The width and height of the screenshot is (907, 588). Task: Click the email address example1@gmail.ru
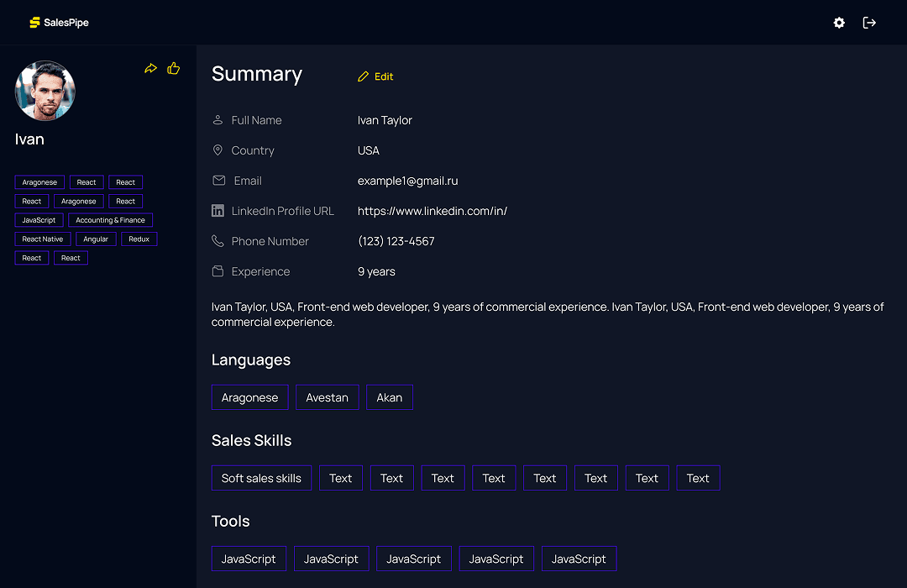pyautogui.click(x=407, y=181)
